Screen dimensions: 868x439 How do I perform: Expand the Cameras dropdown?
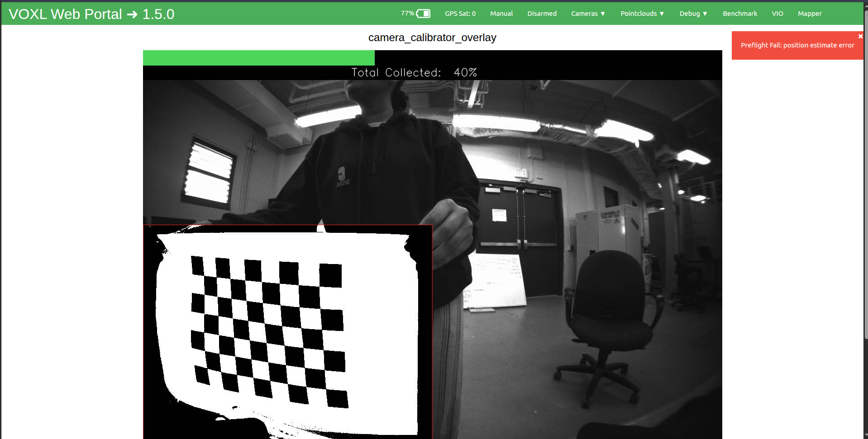coord(588,14)
